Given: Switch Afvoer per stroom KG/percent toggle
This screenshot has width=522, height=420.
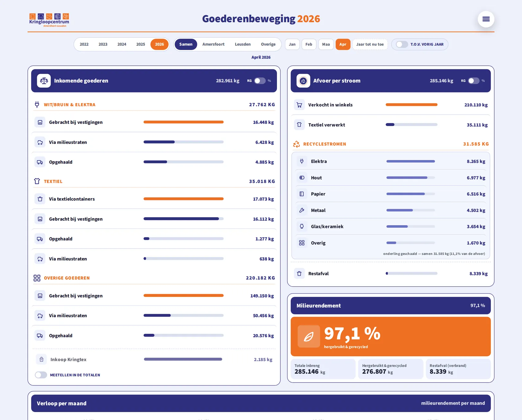Looking at the screenshot, I should [473, 81].
